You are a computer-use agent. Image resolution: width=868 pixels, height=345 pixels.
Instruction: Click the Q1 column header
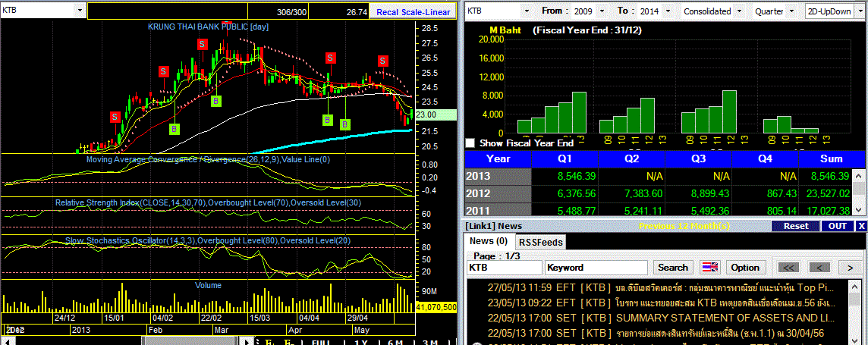[x=565, y=158]
